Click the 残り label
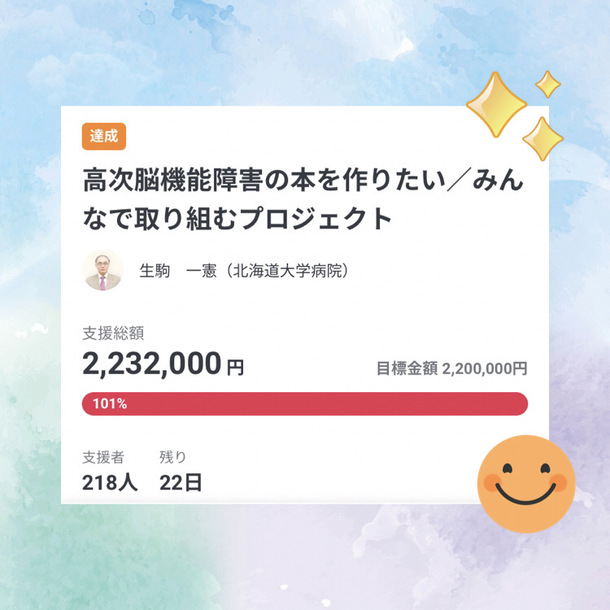Viewport: 610px width, 610px height. click(x=173, y=457)
